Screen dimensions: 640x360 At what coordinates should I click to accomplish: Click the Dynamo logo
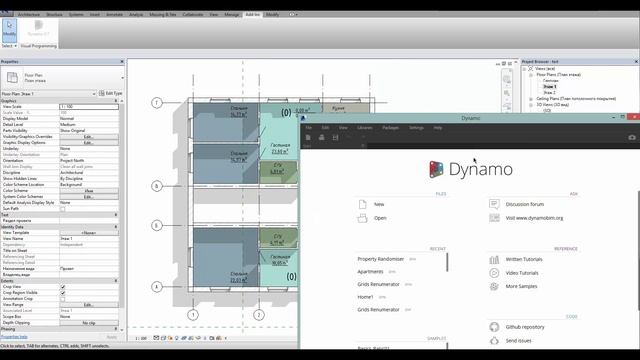click(x=471, y=169)
